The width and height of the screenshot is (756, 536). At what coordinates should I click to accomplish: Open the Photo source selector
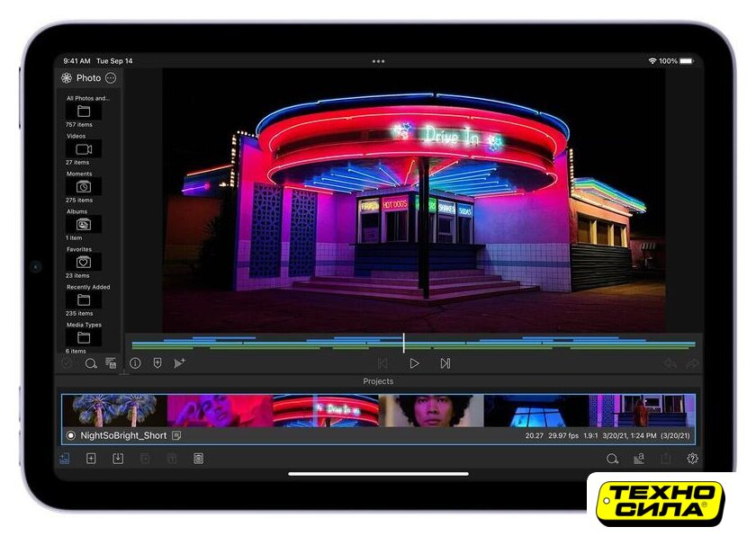[82, 78]
